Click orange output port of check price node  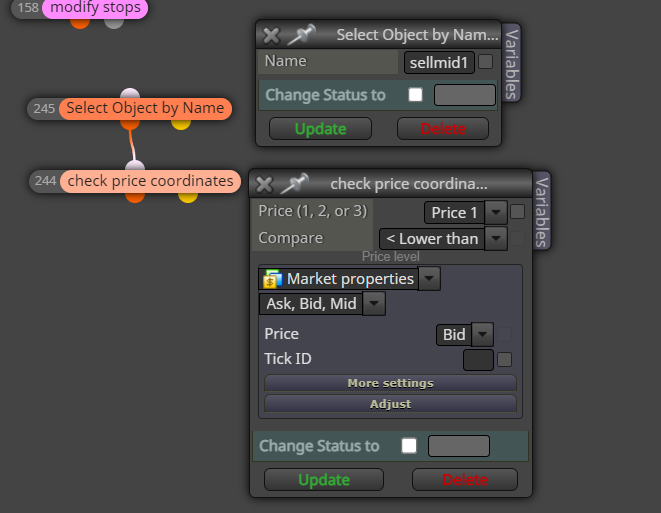pos(135,197)
